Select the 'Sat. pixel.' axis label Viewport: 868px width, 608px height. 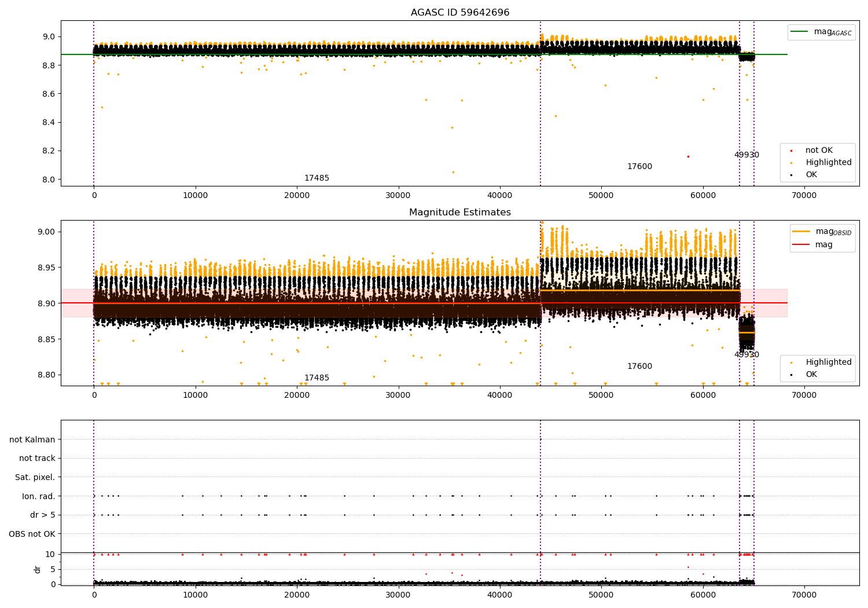pyautogui.click(x=35, y=477)
